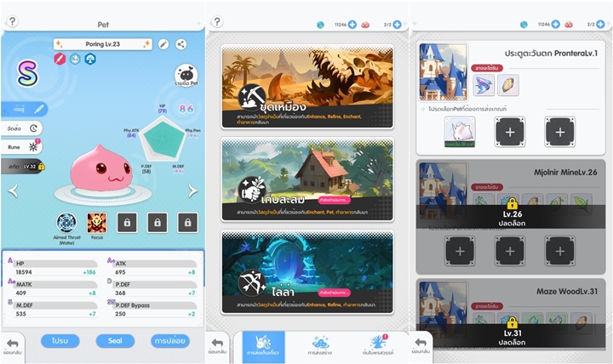613x364 pixels.
Task: Select the blue tree attribute badge
Action: [90, 59]
